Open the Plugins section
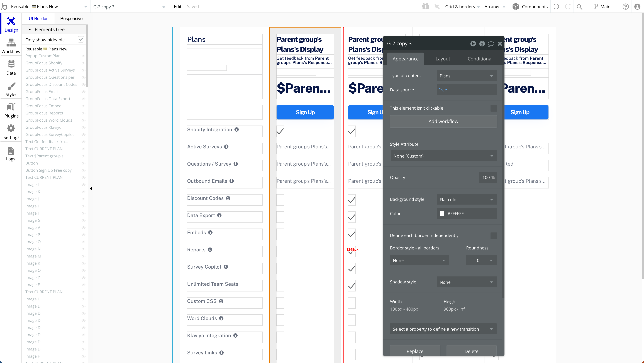The width and height of the screenshot is (644, 363). 11,110
